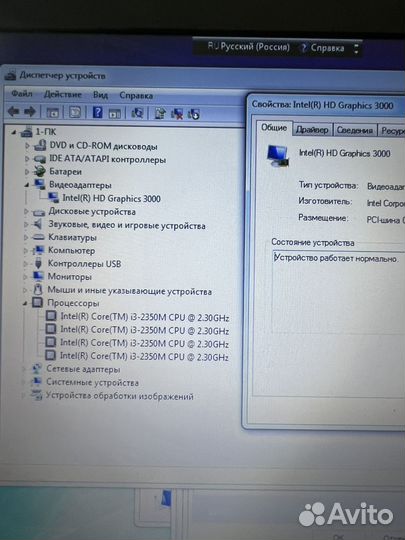Click the Компьютер label

pyautogui.click(x=72, y=250)
